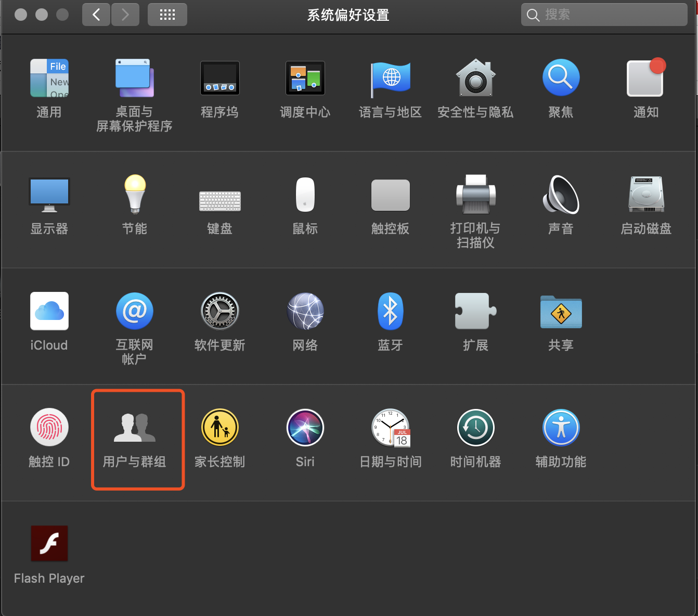Image resolution: width=698 pixels, height=616 pixels.
Task: Open 显示器 settings
Action: pos(49,203)
